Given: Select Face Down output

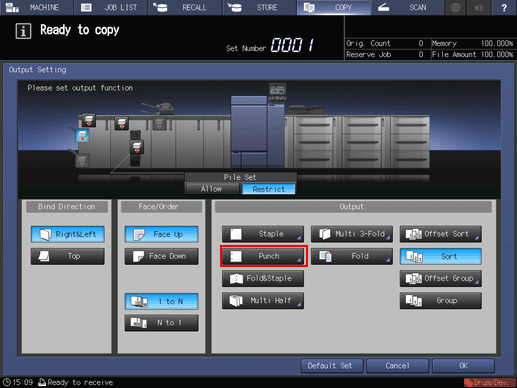Looking at the screenshot, I should (162, 256).
